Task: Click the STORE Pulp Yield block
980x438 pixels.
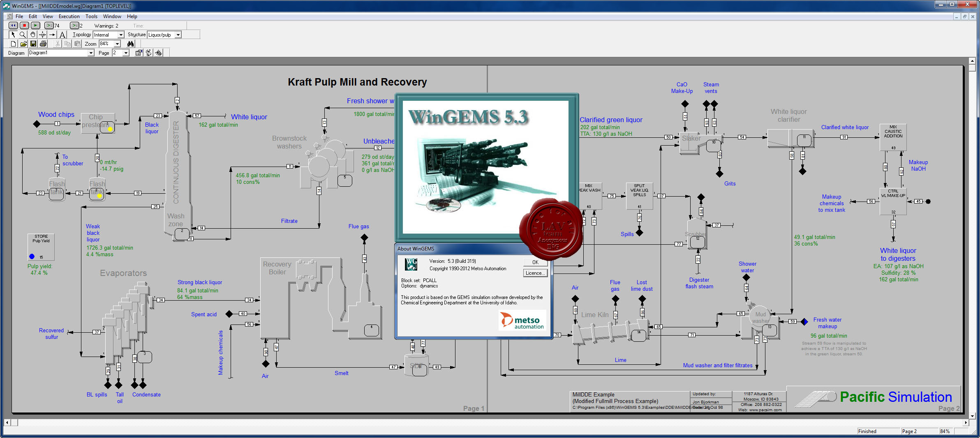Action: click(41, 247)
